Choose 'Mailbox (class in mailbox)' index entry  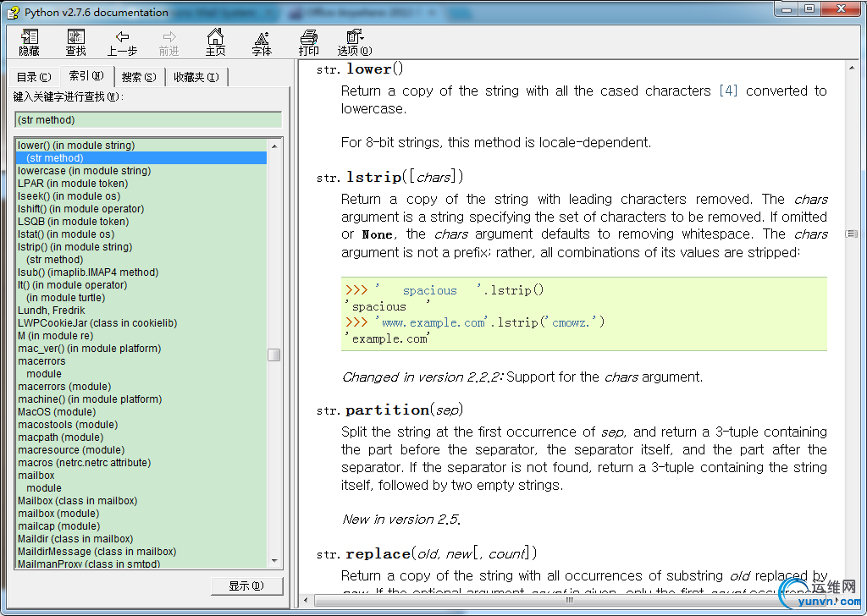[77, 501]
